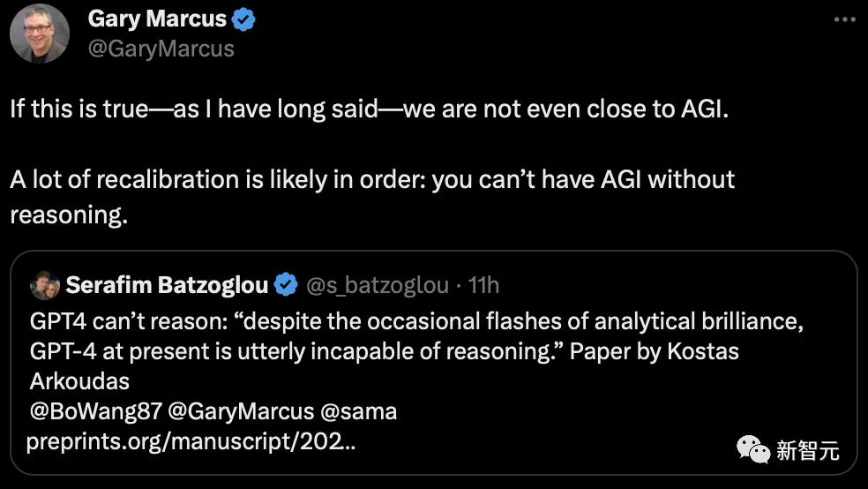The height and width of the screenshot is (489, 868).
Task: Click the "not even close to AGI" sentence
Action: coord(370,111)
